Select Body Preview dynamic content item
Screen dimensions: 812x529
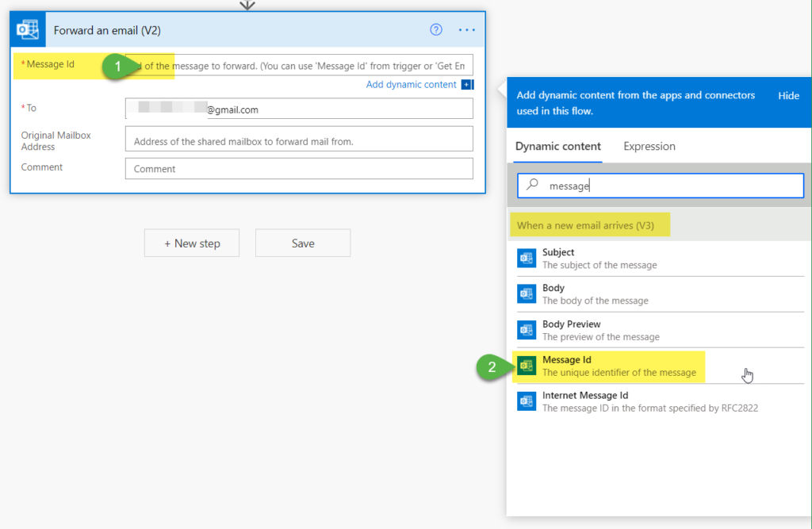point(661,329)
